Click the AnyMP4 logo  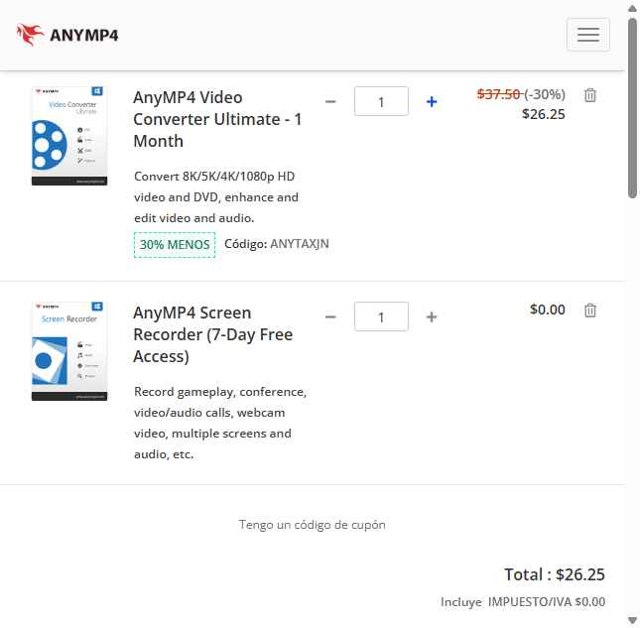pos(67,35)
